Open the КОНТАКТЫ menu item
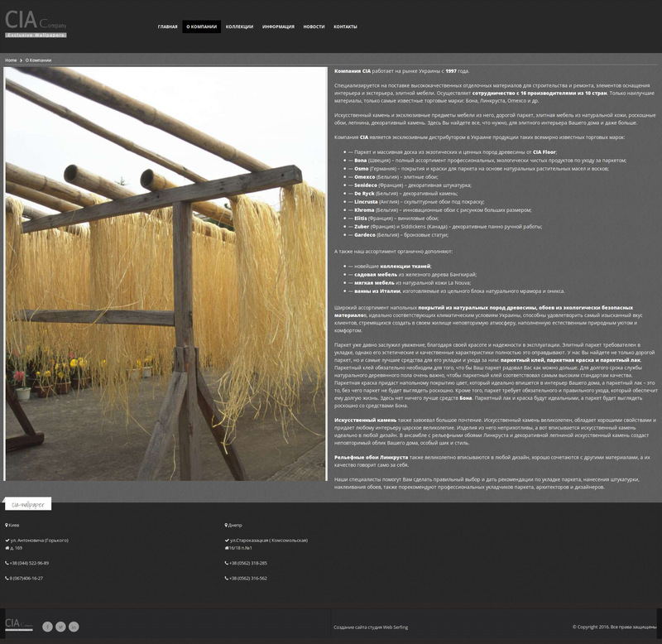This screenshot has width=662, height=644. 345,26
